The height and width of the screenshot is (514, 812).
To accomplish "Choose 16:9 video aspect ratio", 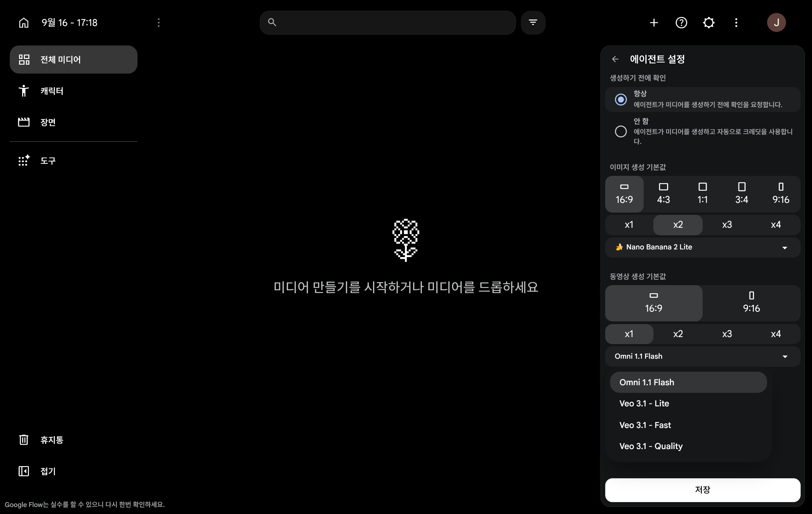I will pyautogui.click(x=653, y=303).
